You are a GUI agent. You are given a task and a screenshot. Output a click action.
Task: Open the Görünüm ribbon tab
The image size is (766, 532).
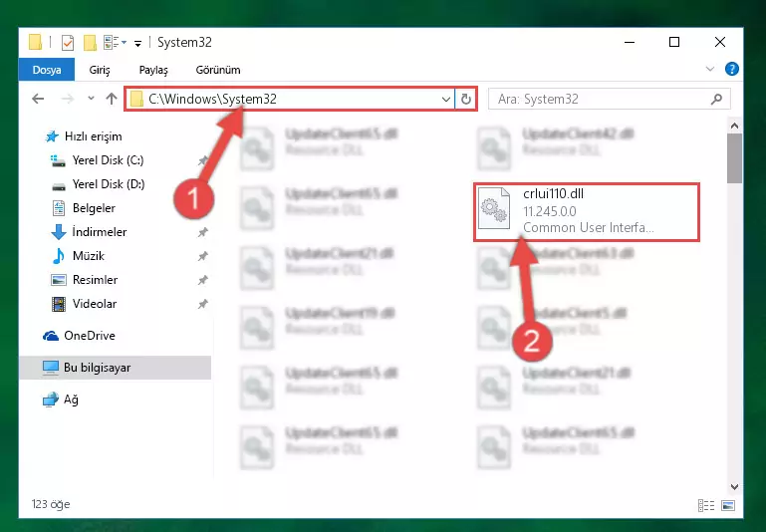[x=218, y=70]
